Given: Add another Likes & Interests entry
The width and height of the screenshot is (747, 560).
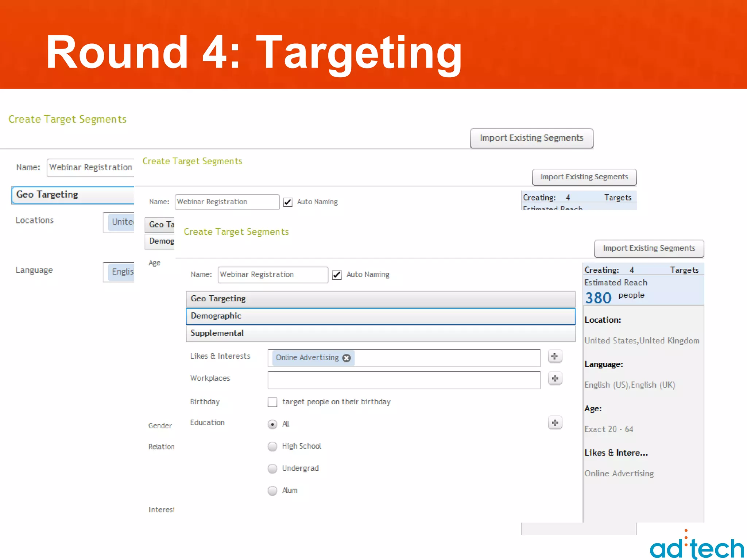Looking at the screenshot, I should 555,356.
